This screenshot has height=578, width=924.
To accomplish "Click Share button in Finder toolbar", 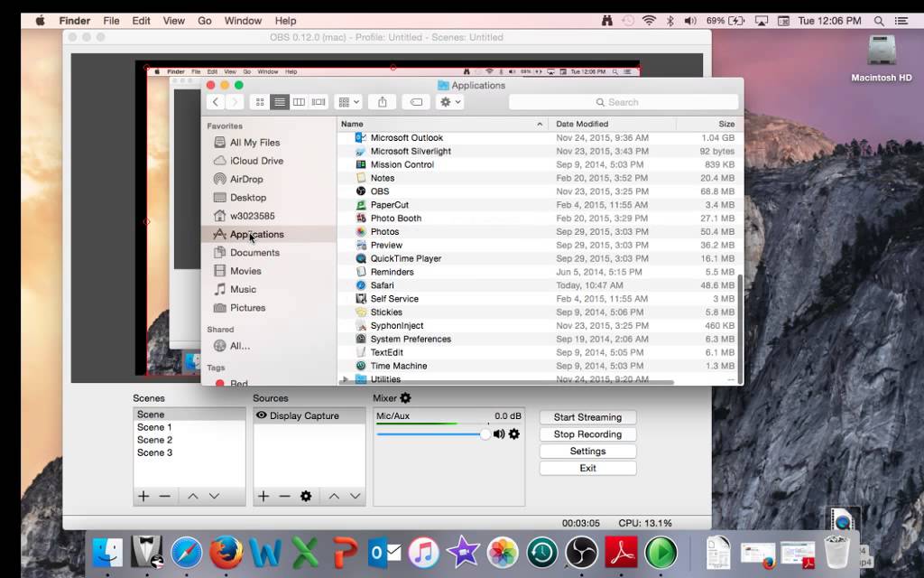I will (383, 102).
